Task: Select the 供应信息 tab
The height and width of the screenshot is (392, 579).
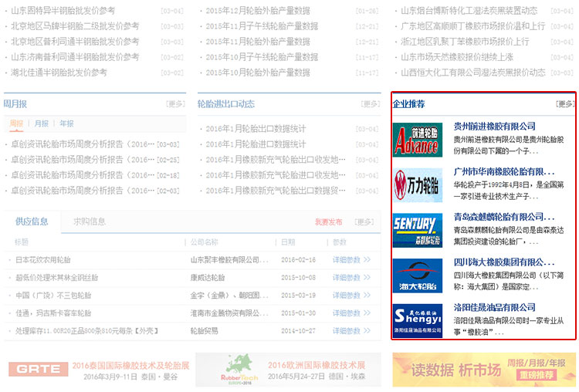Action: [x=32, y=221]
